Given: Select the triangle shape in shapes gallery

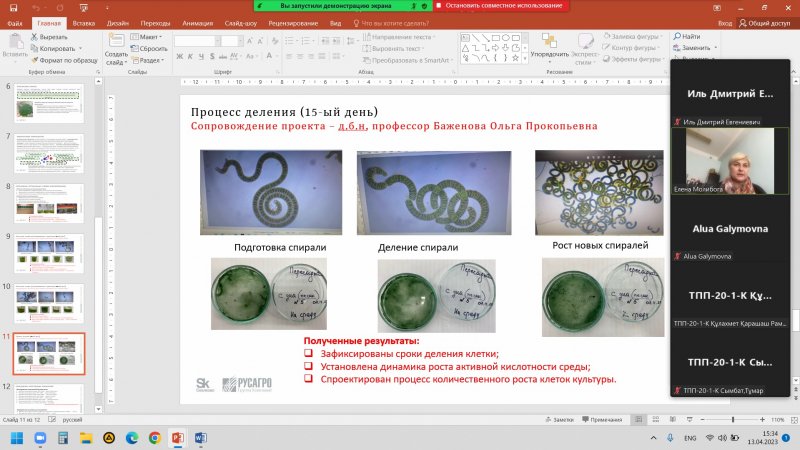Looking at the screenshot, I should click(x=465, y=48).
